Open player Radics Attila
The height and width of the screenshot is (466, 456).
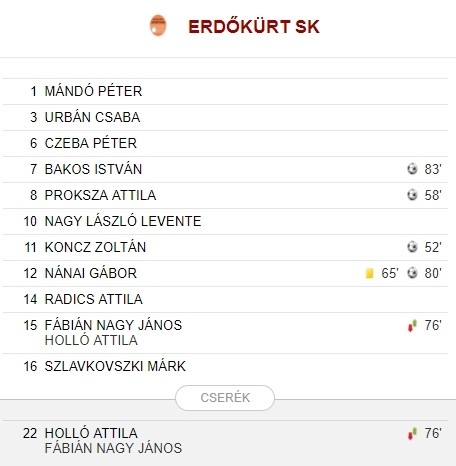point(94,299)
